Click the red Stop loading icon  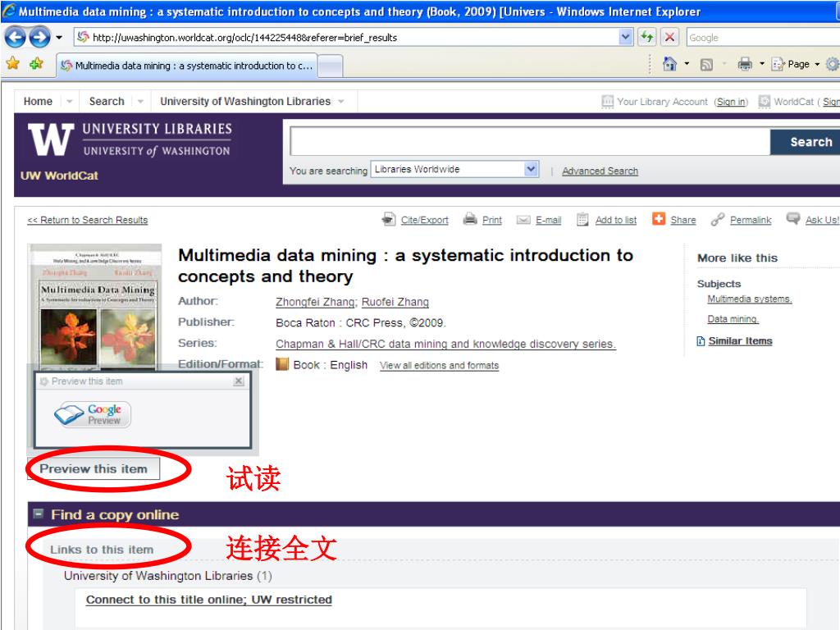click(669, 37)
